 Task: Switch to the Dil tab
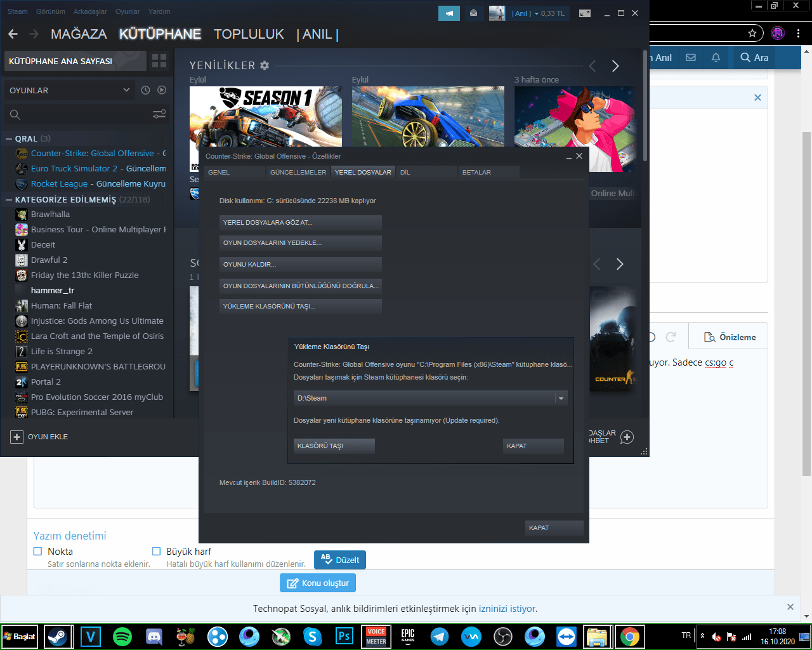coord(427,172)
